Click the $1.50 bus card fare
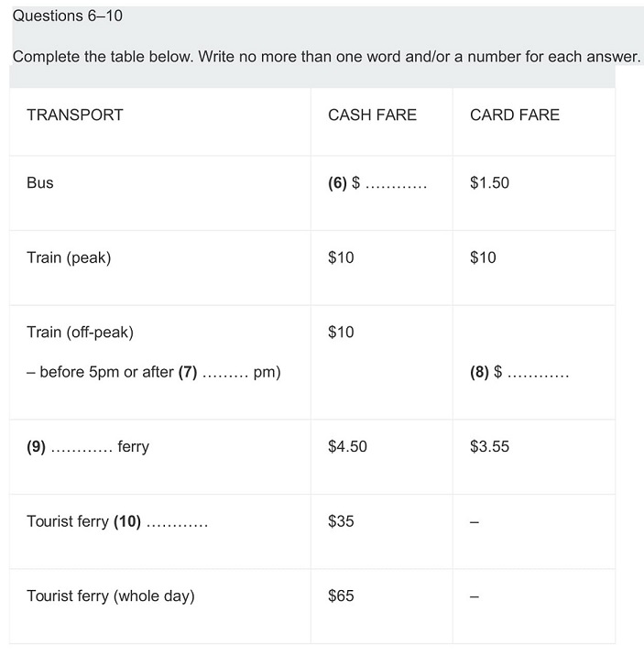Image resolution: width=644 pixels, height=656 pixels. point(489,183)
